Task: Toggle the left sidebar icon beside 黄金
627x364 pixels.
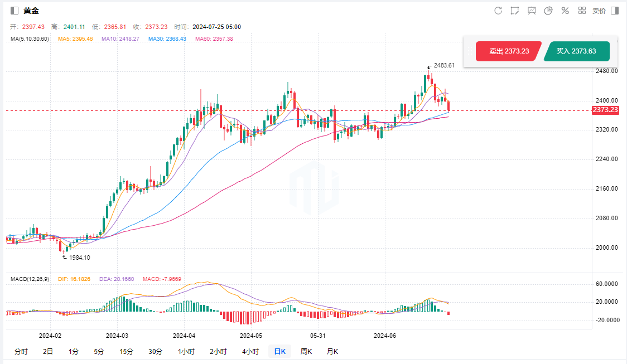Action: pyautogui.click(x=15, y=11)
